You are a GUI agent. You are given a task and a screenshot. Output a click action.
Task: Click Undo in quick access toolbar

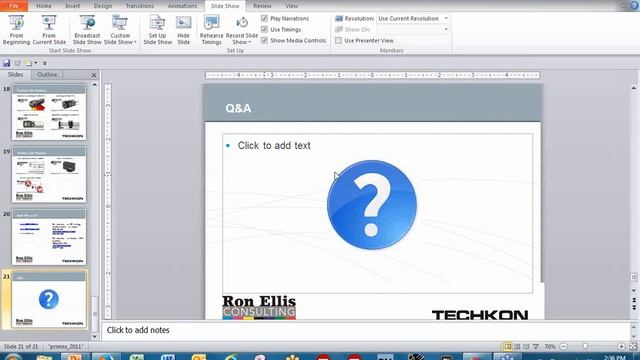click(18, 63)
